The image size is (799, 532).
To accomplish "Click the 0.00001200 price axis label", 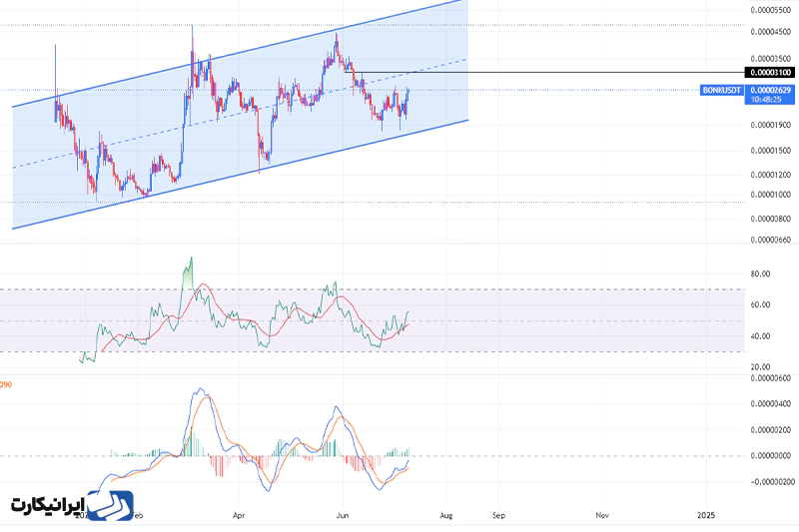I will tap(770, 175).
